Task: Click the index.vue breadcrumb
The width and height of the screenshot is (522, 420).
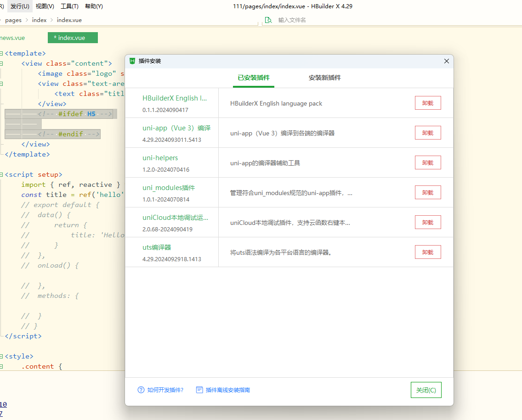Action: [69, 20]
